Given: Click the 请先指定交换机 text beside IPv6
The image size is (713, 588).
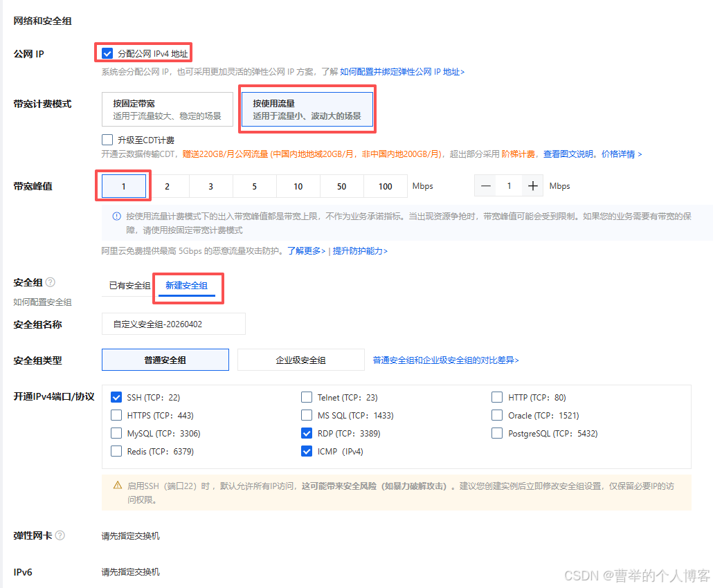Looking at the screenshot, I should click(x=131, y=572).
